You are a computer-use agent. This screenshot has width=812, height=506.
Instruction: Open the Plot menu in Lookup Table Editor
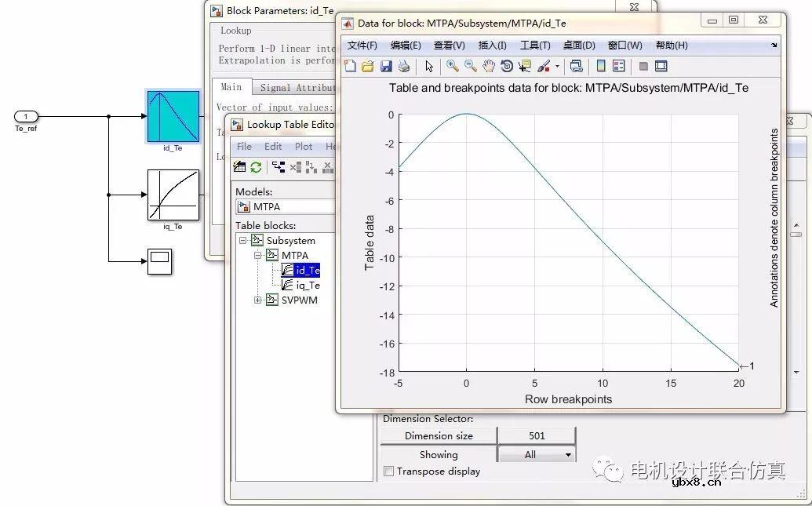pos(304,147)
